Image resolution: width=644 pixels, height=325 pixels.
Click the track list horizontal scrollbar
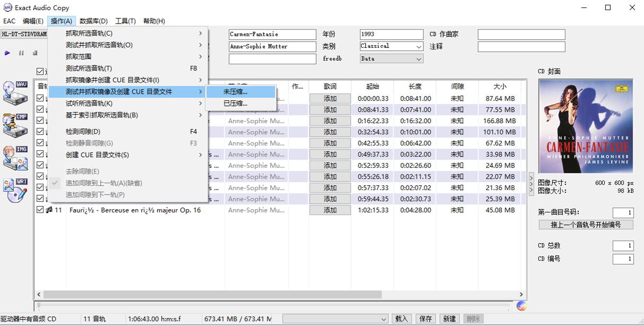coord(212,294)
